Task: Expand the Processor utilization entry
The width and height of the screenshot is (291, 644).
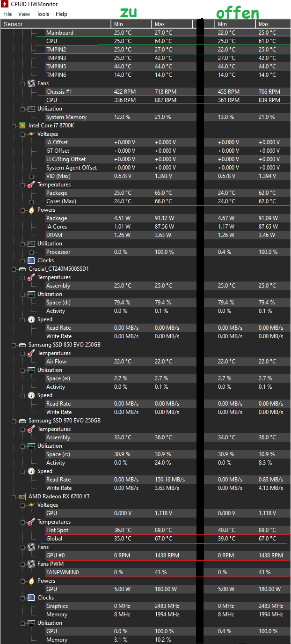Action: (x=31, y=252)
